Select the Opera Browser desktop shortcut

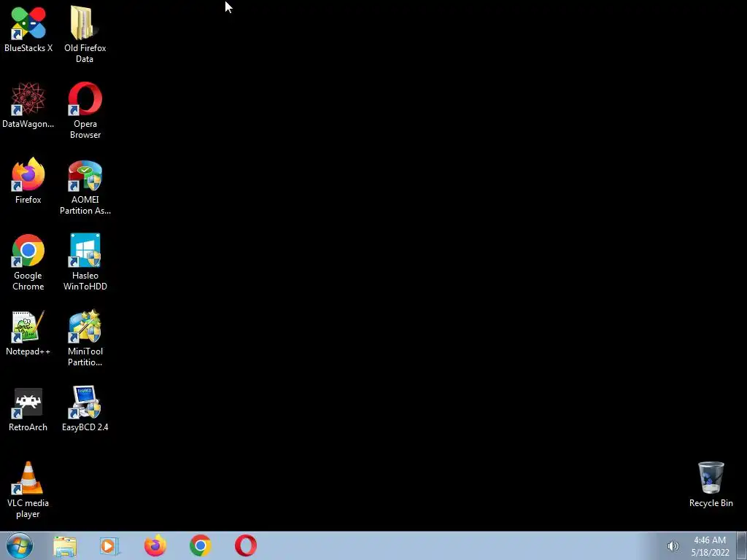tap(85, 111)
